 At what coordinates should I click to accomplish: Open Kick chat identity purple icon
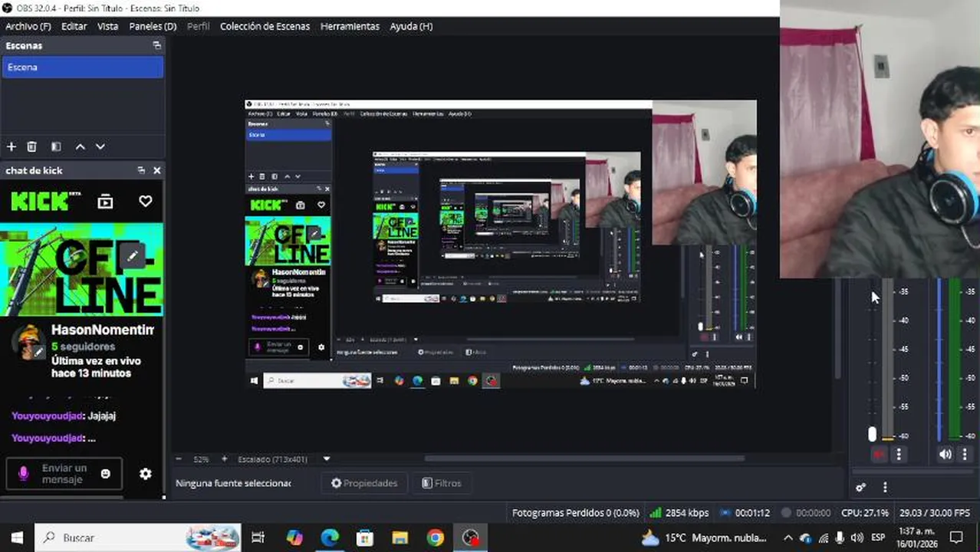pyautogui.click(x=23, y=474)
